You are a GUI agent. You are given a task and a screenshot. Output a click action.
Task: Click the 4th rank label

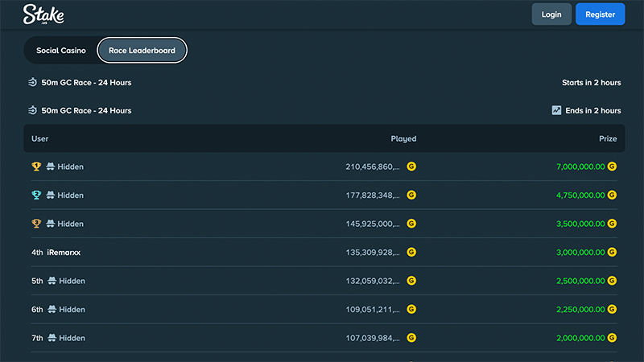[37, 253]
